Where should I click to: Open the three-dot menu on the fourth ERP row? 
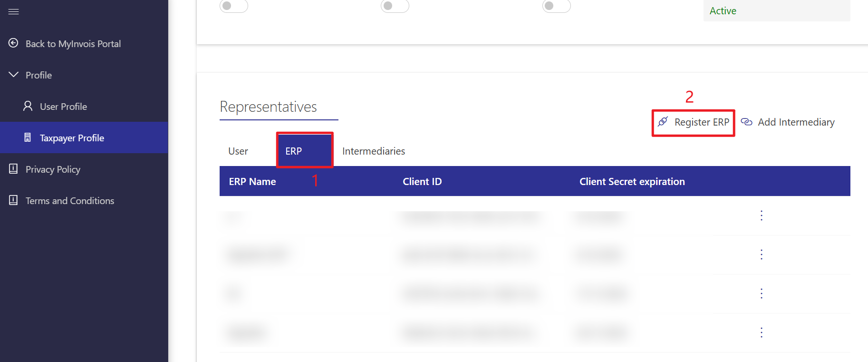click(762, 333)
